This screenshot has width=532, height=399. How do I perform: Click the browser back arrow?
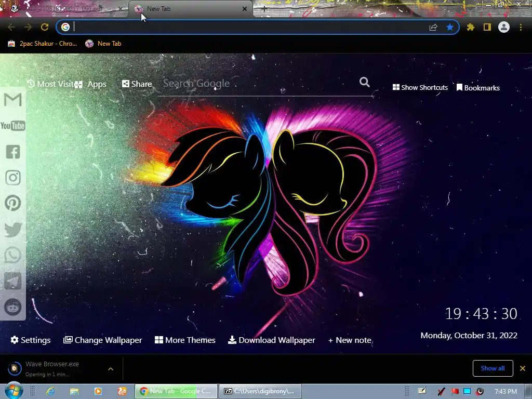(11, 27)
